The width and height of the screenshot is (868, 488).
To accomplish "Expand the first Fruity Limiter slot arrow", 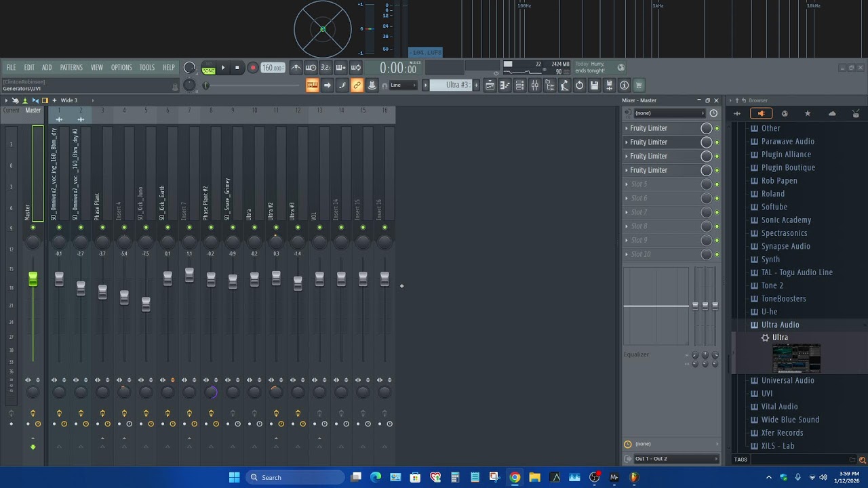I will point(627,128).
